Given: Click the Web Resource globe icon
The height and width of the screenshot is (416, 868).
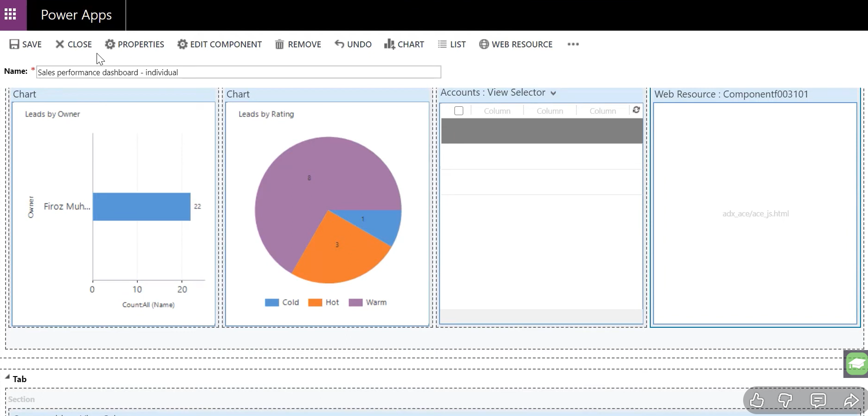Looking at the screenshot, I should [484, 44].
